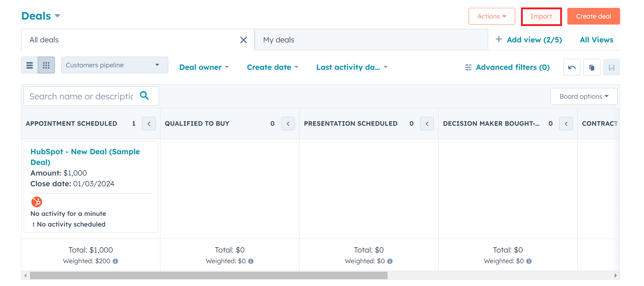
Task: Select the My deals tab
Action: (371, 40)
